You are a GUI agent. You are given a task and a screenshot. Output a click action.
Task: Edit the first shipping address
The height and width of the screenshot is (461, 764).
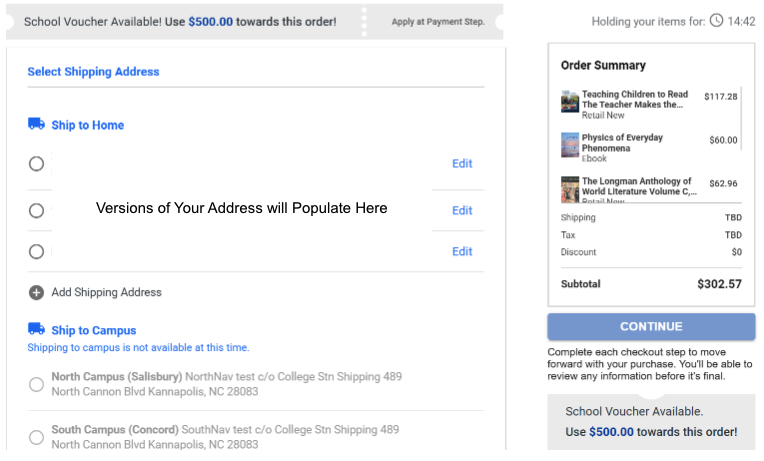pos(462,164)
